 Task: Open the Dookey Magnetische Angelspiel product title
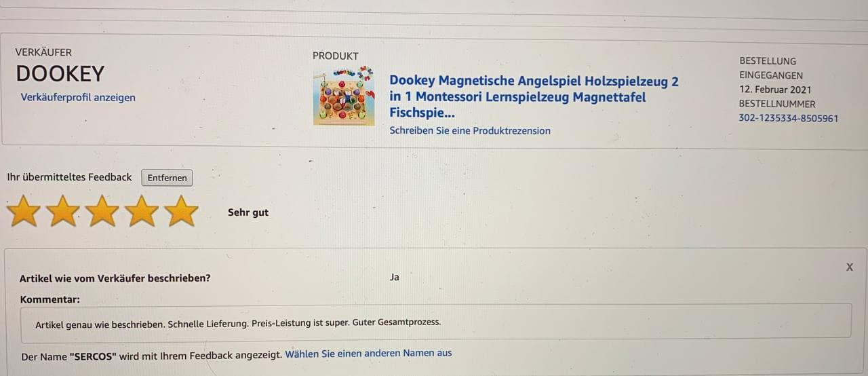(534, 97)
